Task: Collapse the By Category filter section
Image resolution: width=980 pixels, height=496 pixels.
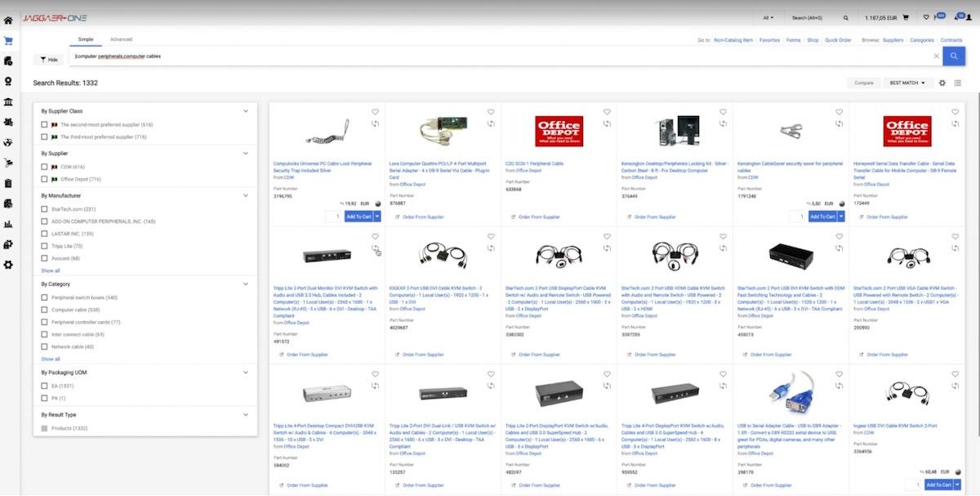Action: (x=245, y=284)
